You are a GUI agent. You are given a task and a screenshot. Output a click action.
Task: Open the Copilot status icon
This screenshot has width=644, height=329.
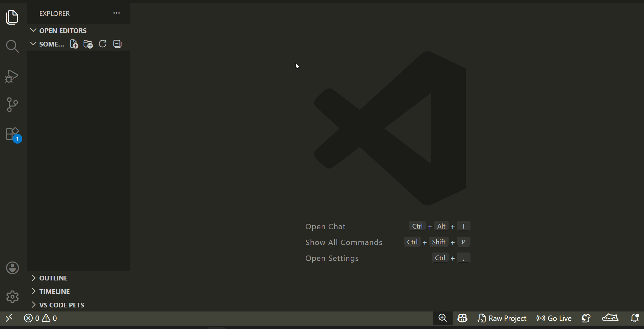462,318
